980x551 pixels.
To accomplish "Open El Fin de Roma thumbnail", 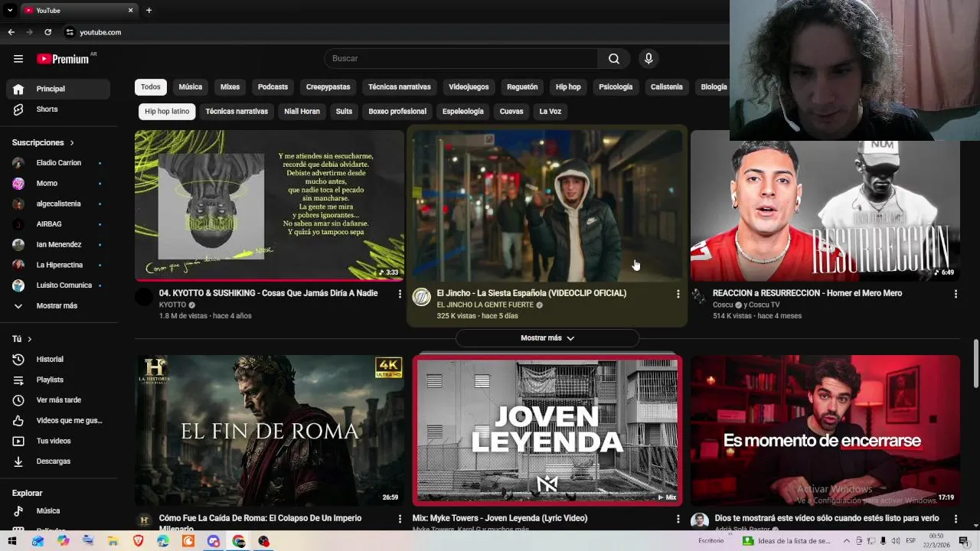I will [x=269, y=430].
